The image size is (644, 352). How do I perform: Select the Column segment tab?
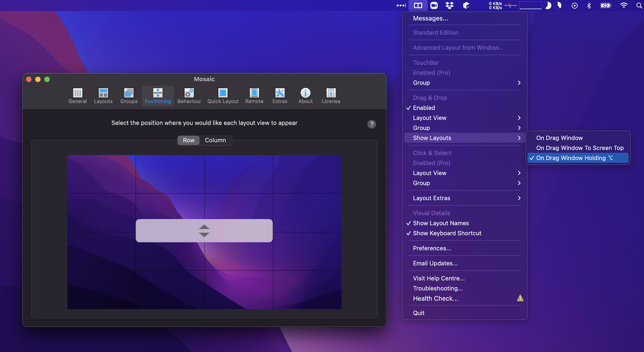click(x=215, y=140)
